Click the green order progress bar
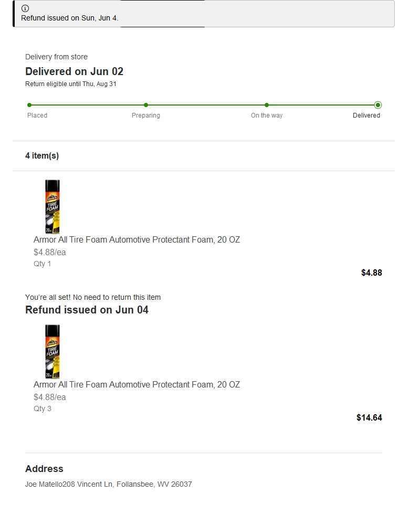 (205, 105)
